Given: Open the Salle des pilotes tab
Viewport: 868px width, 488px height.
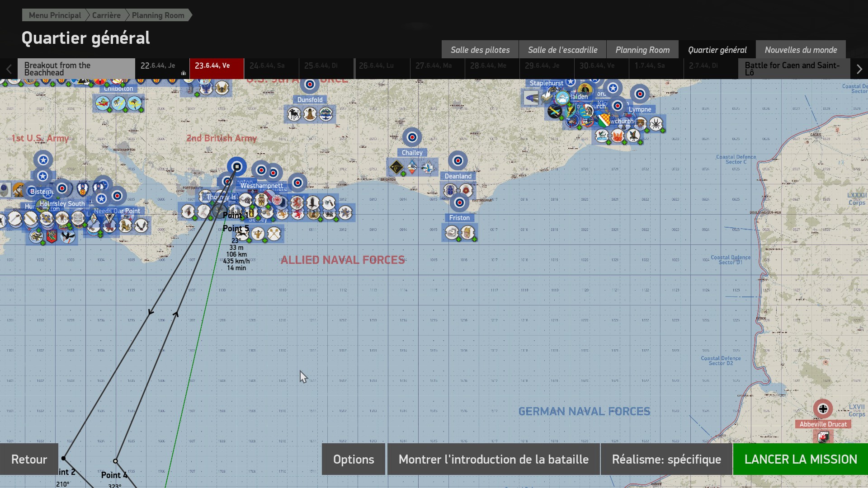Looking at the screenshot, I should pyautogui.click(x=480, y=50).
